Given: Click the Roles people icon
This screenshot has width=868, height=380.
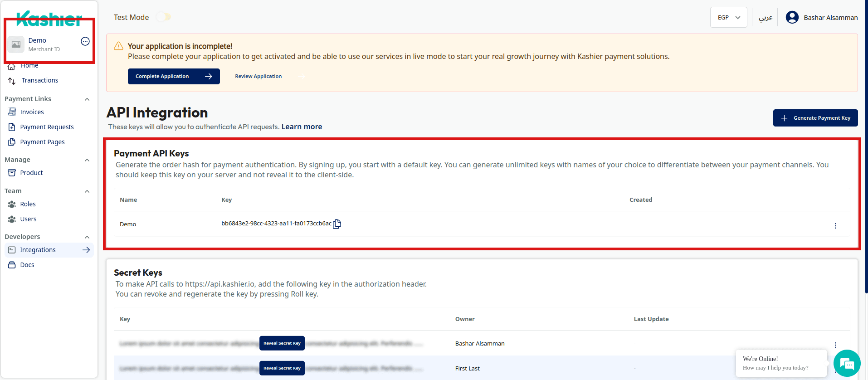Looking at the screenshot, I should click(x=12, y=204).
